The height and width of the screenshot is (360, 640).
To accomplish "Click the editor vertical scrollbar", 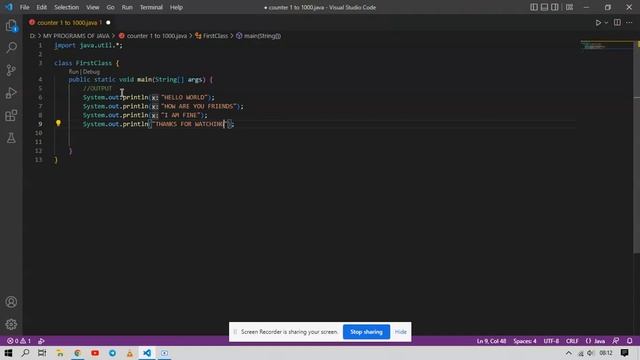I will click(637, 147).
